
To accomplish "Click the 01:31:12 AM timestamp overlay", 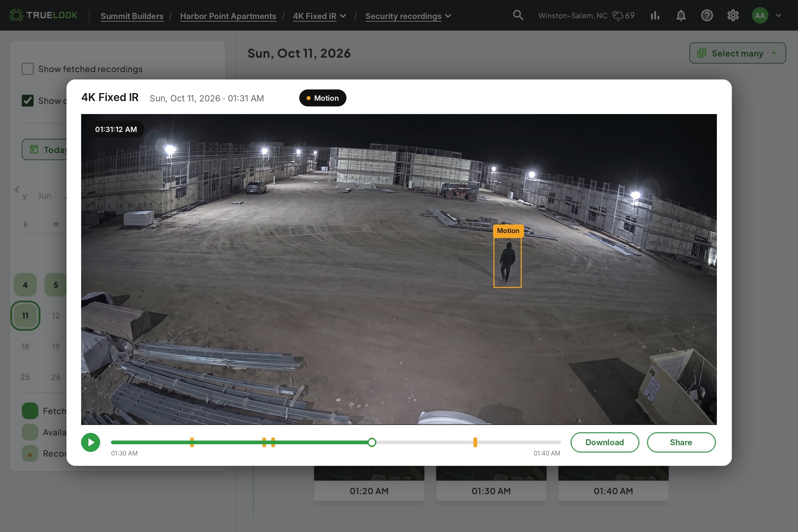I will tap(116, 129).
